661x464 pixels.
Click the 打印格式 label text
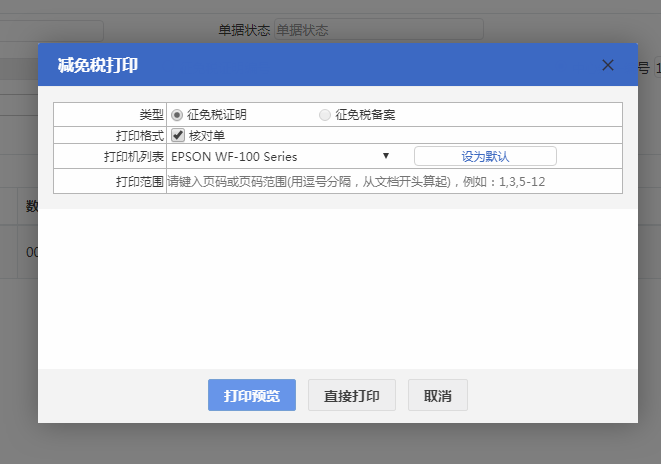click(140, 136)
